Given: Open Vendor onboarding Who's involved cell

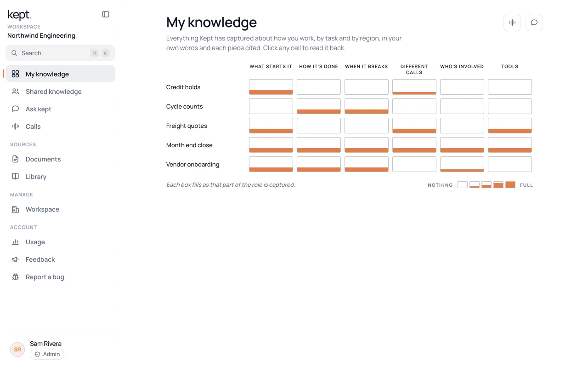Looking at the screenshot, I should [x=462, y=164].
